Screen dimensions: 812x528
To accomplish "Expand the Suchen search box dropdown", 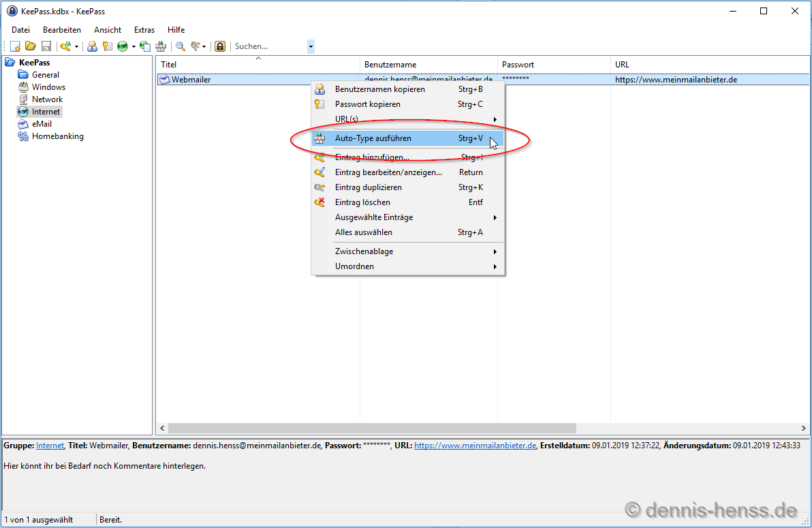I will [311, 46].
